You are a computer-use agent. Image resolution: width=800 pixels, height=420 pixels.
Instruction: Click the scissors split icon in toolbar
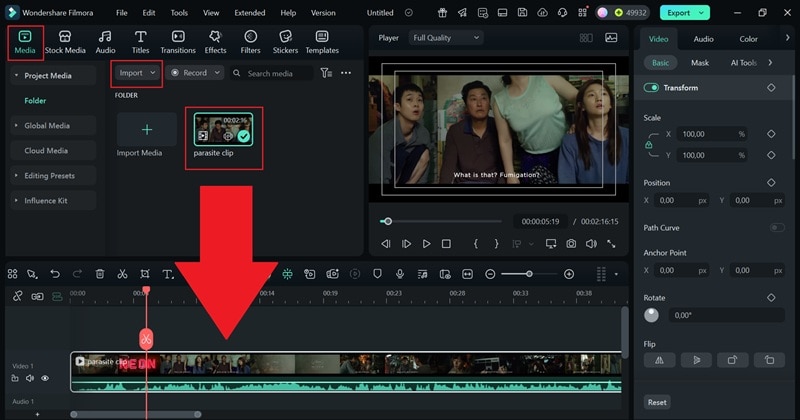[x=122, y=274]
